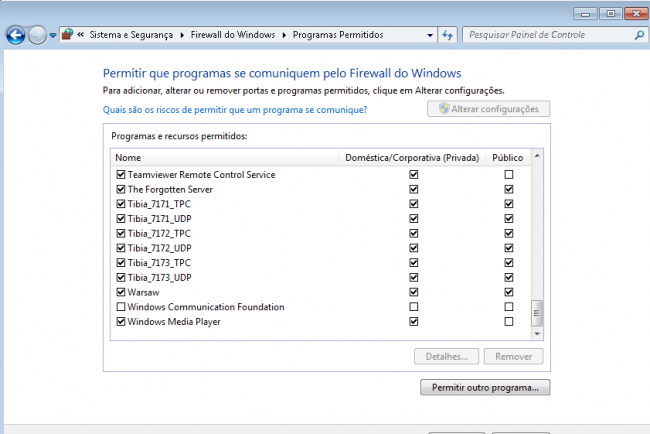Click the Doméstica/Corporativa (Privada) column header
This screenshot has height=434, width=650.
tap(412, 158)
